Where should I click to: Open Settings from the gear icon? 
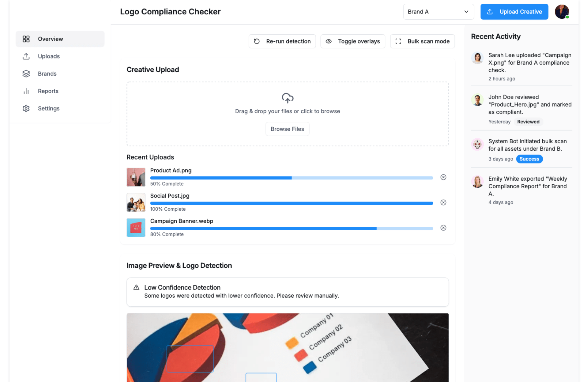(x=26, y=108)
